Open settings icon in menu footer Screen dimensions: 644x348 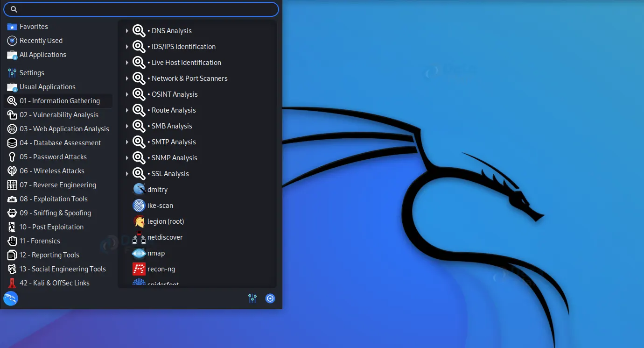tap(252, 298)
